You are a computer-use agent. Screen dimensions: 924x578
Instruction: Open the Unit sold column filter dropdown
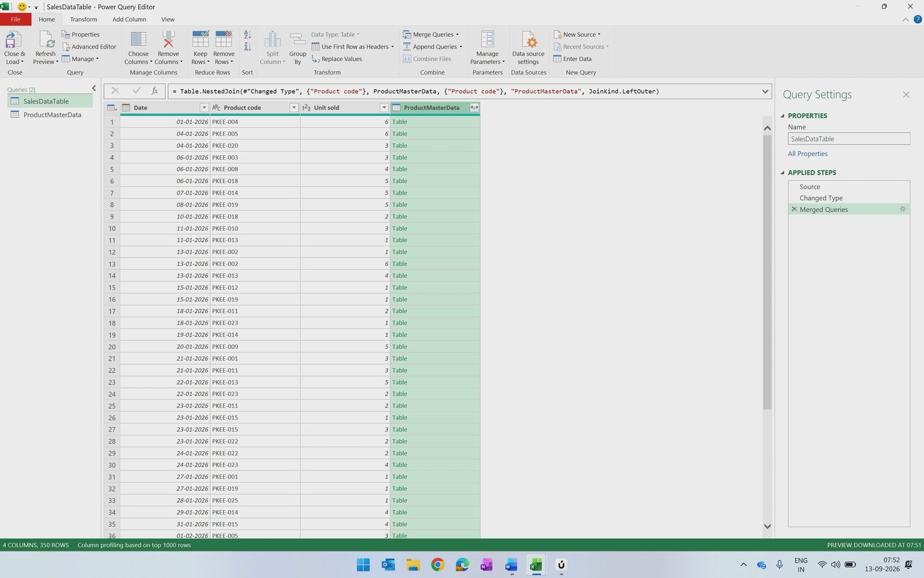point(384,108)
